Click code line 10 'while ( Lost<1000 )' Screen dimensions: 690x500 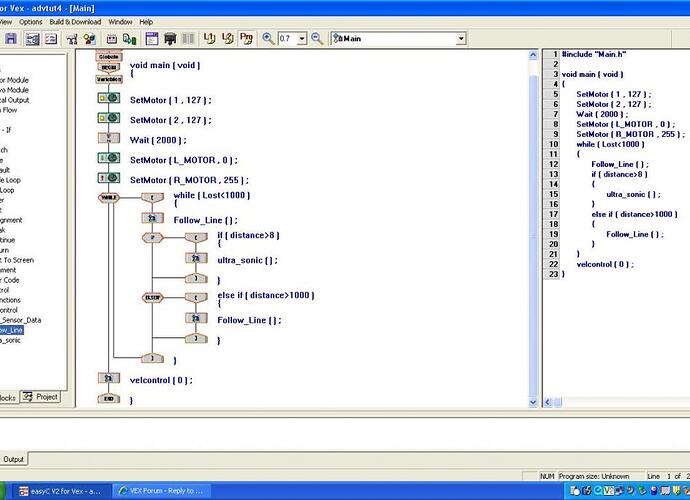610,144
